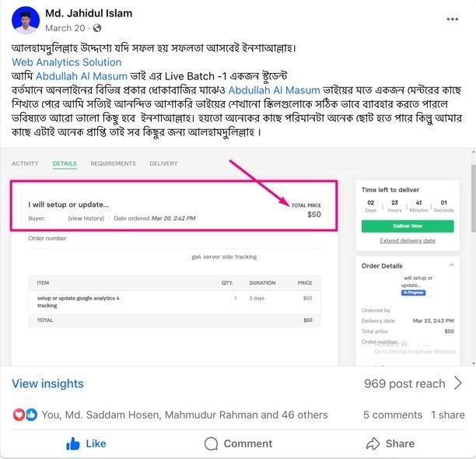Expand post reach with the chevron arrow
The image size is (476, 459).
tap(458, 384)
